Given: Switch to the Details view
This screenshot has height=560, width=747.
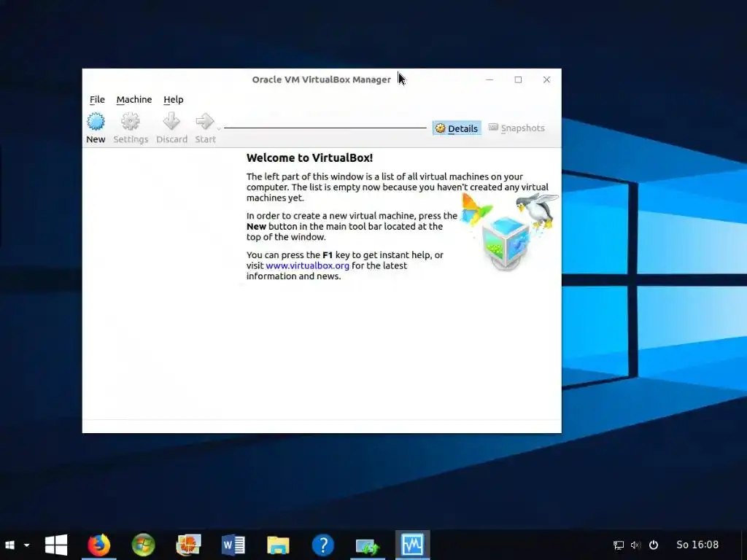Looking at the screenshot, I should click(x=457, y=128).
